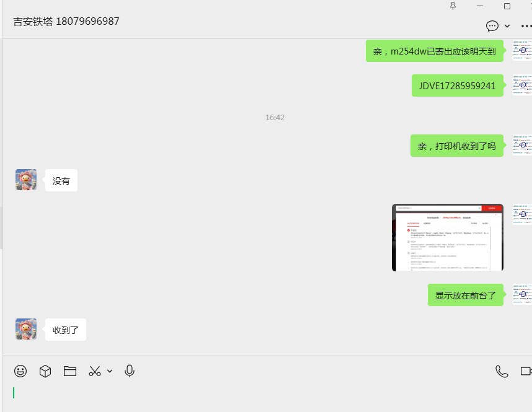
Task: Open the tracking screenshot image thumbnail
Action: click(x=447, y=238)
